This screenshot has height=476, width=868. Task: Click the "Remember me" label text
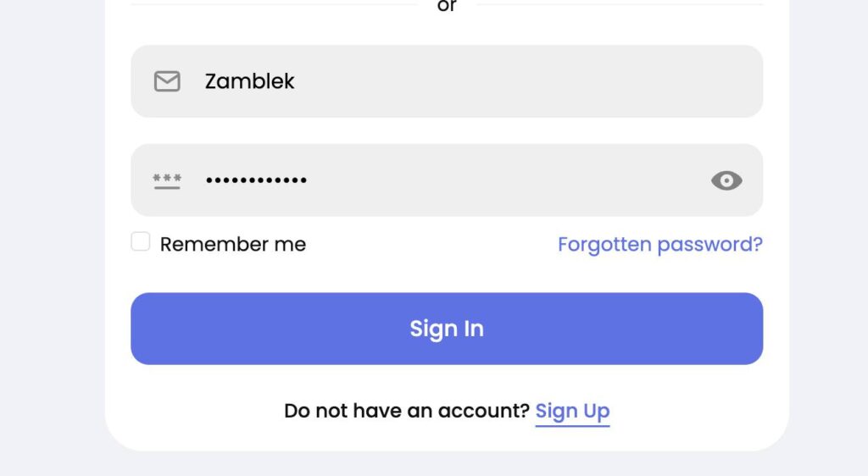click(233, 244)
